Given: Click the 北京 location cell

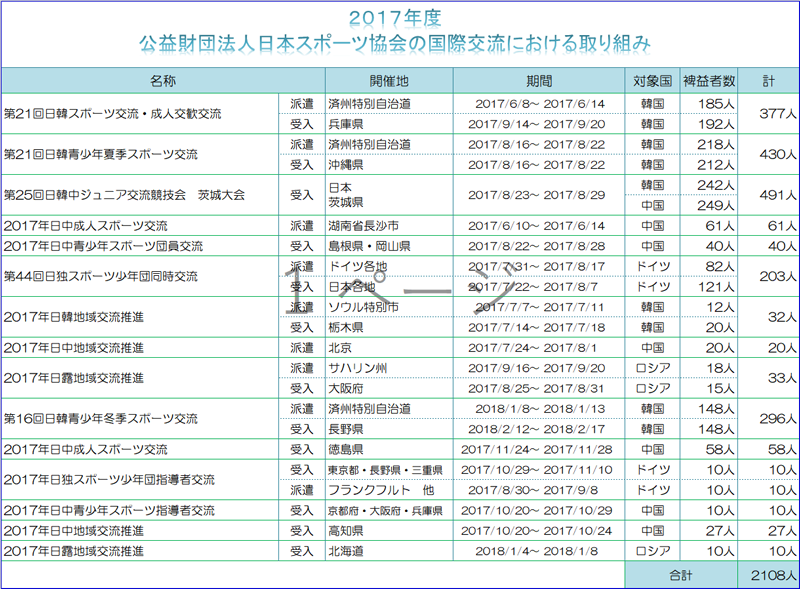Looking at the screenshot, I should point(389,348).
